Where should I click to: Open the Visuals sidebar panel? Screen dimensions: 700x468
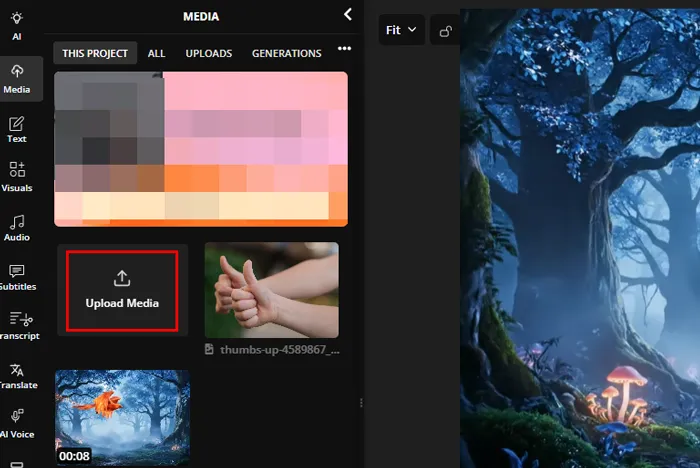17,177
